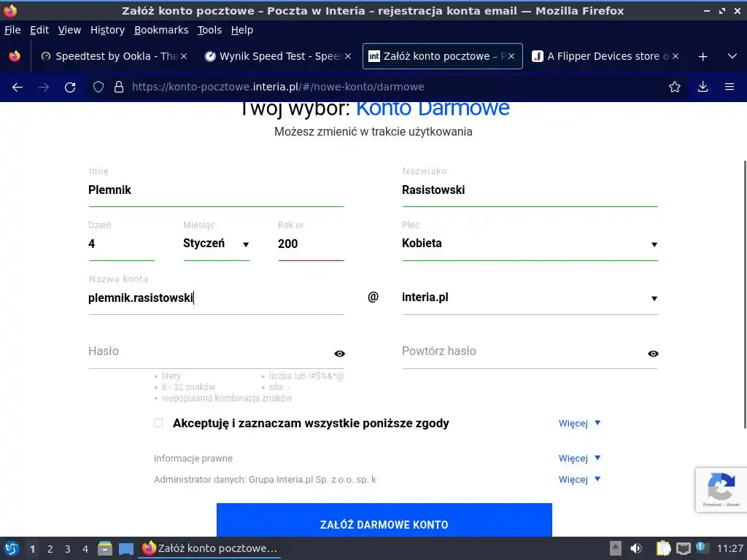Toggle Hasło password visibility eye
747x560 pixels.
point(339,354)
